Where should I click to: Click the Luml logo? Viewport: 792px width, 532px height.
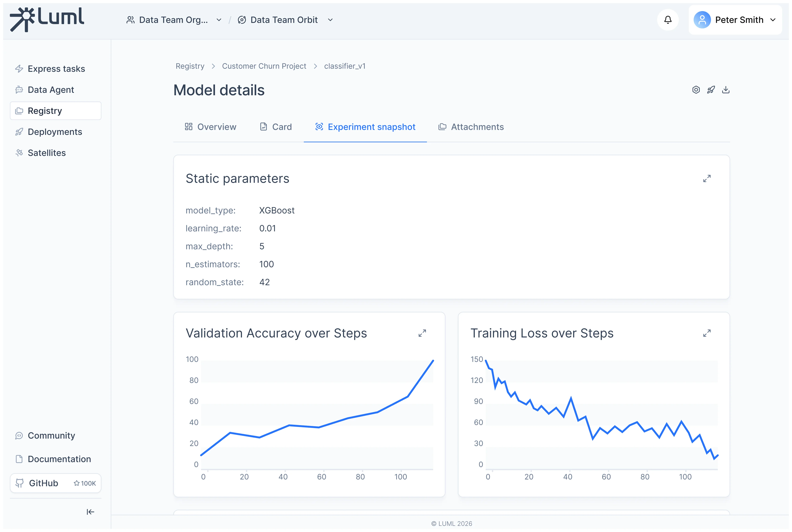[x=47, y=19]
